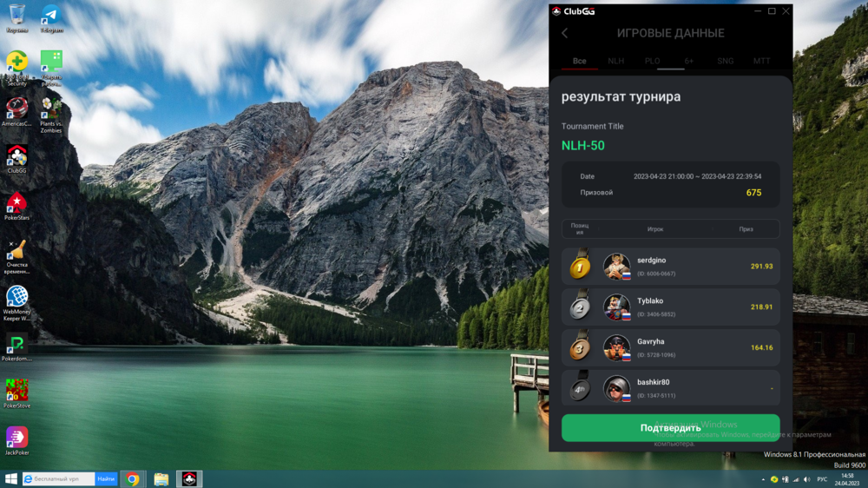Open the Telegram desktop icon
Image resolution: width=868 pixels, height=488 pixels.
[x=51, y=17]
